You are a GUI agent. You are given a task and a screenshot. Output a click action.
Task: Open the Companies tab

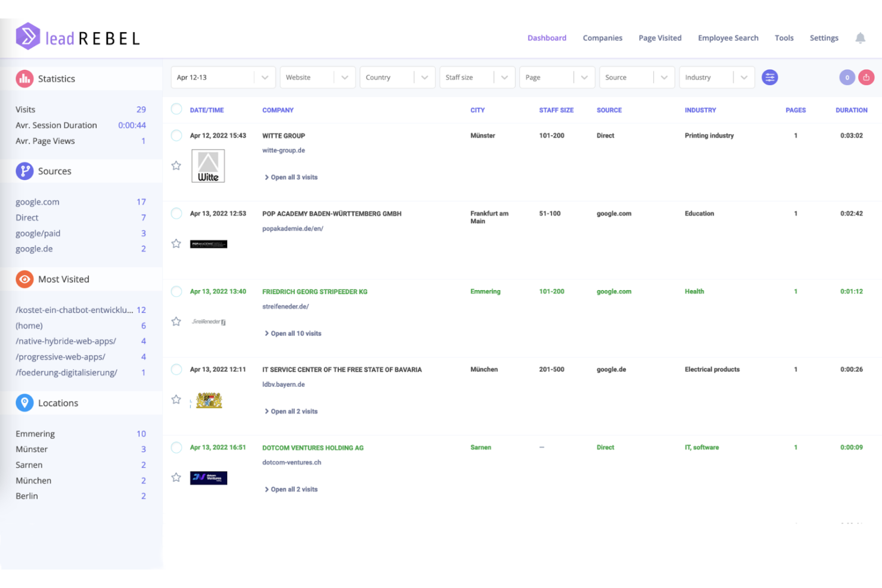603,38
